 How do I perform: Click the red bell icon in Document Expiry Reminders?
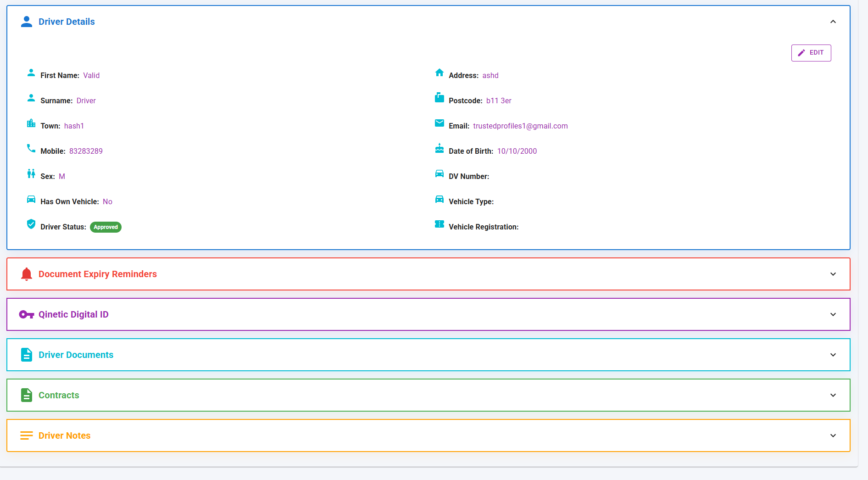(26, 273)
